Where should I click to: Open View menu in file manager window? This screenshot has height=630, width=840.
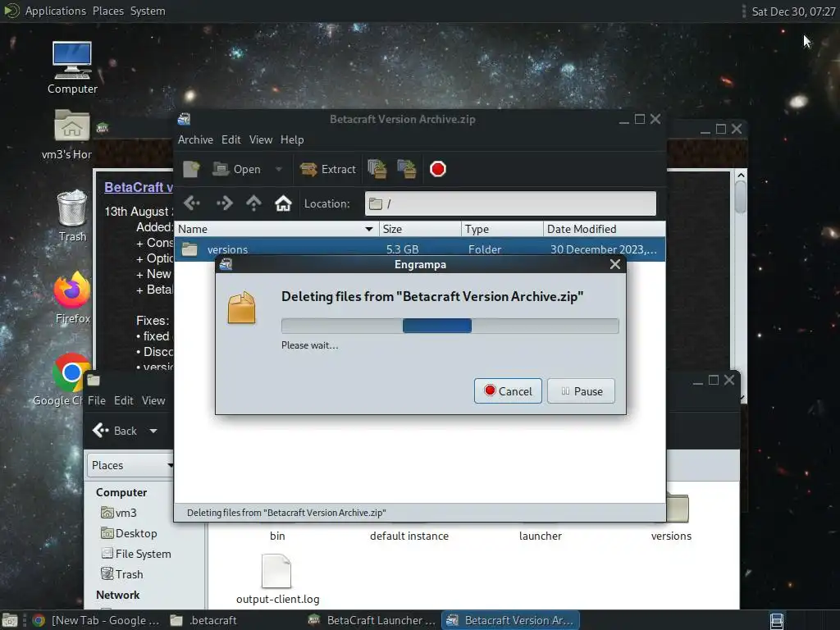click(x=153, y=400)
